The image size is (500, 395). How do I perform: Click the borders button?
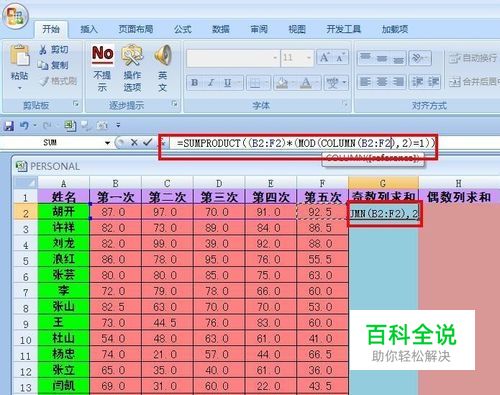coord(255,83)
